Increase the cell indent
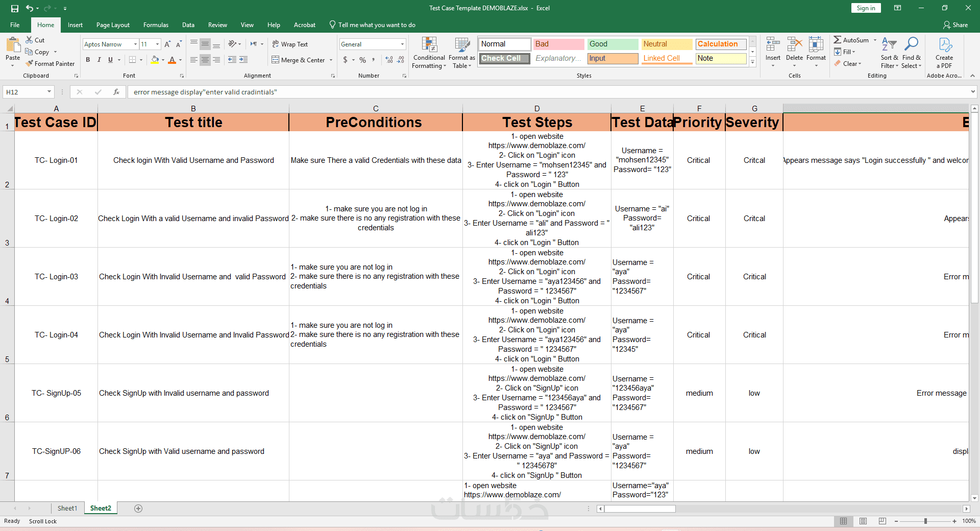 (x=243, y=60)
